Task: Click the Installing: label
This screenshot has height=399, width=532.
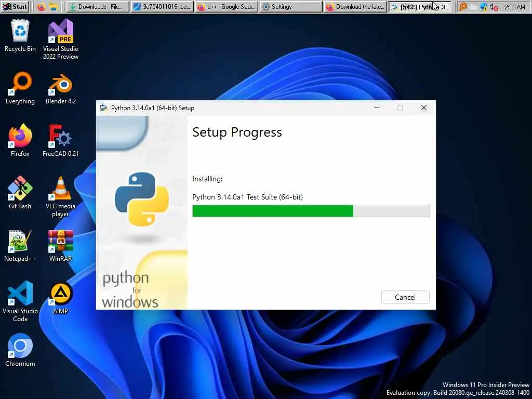Action: [207, 179]
